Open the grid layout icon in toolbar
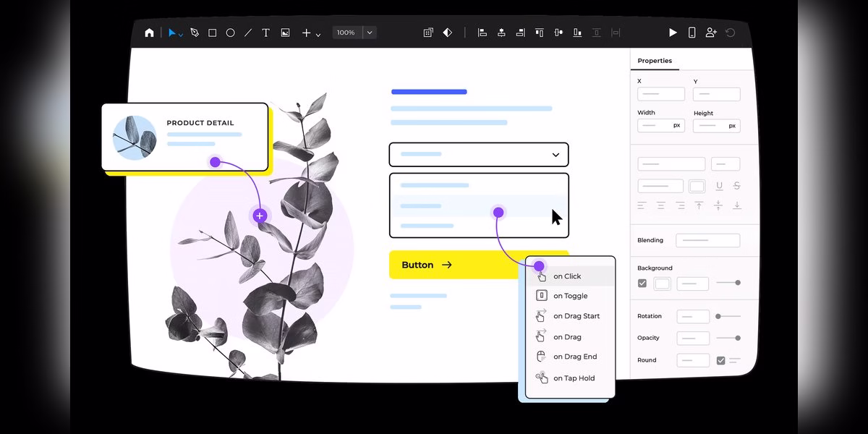The image size is (868, 434). coord(428,33)
